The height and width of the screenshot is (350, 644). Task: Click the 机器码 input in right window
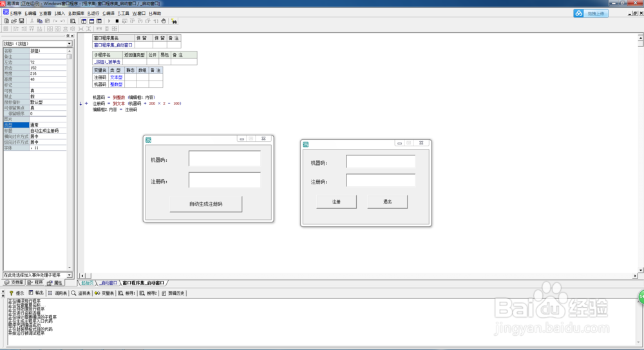381,161
